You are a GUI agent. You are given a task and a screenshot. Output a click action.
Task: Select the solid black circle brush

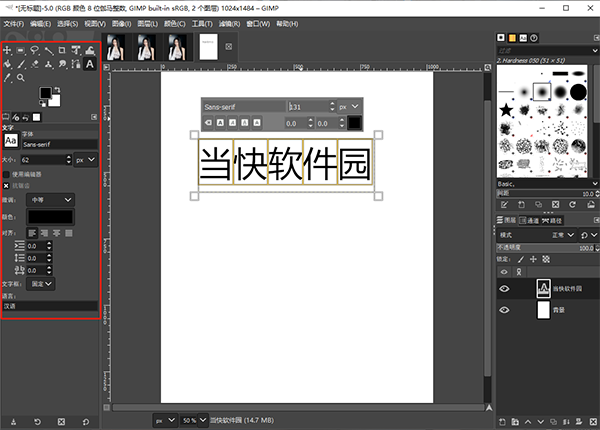[578, 92]
